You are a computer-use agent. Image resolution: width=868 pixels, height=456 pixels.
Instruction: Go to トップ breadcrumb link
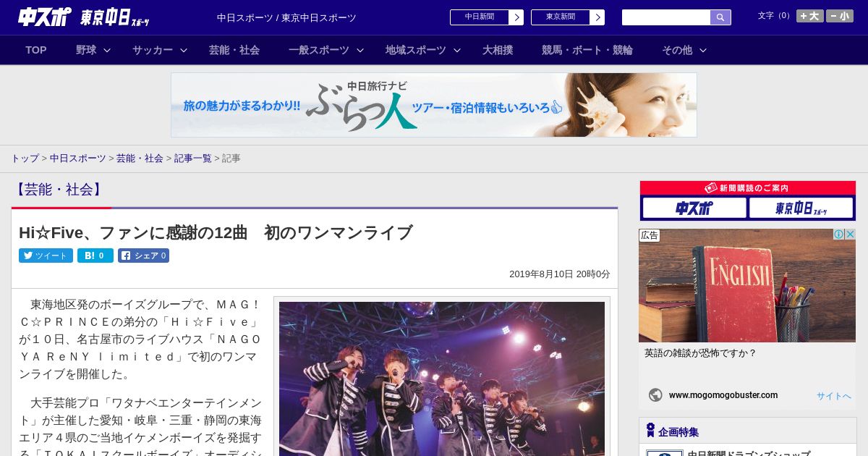(25, 158)
